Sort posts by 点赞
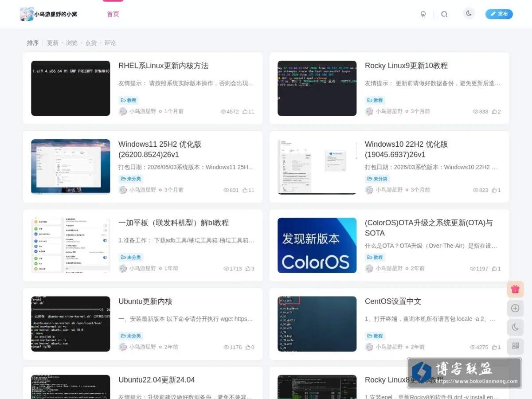The height and width of the screenshot is (399, 532). click(x=91, y=43)
